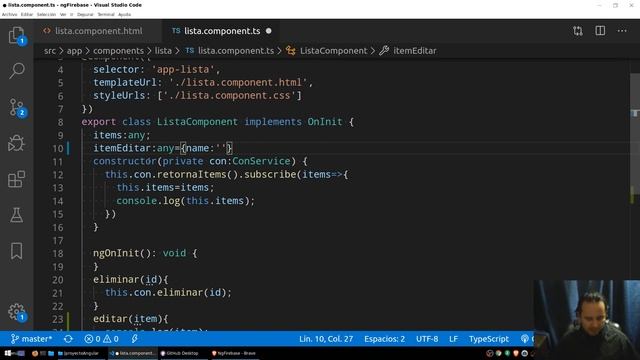Change indentation via Espacios: 2
The image size is (640, 360).
point(384,339)
